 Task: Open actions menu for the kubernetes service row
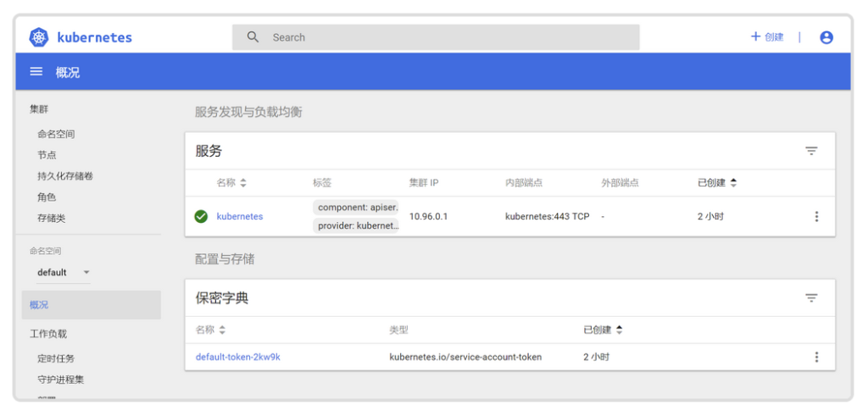pos(816,216)
